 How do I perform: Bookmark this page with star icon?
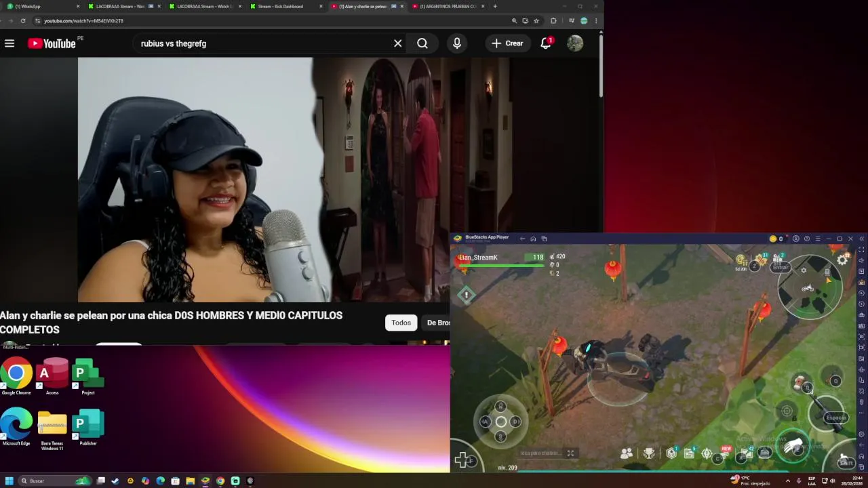pos(536,21)
